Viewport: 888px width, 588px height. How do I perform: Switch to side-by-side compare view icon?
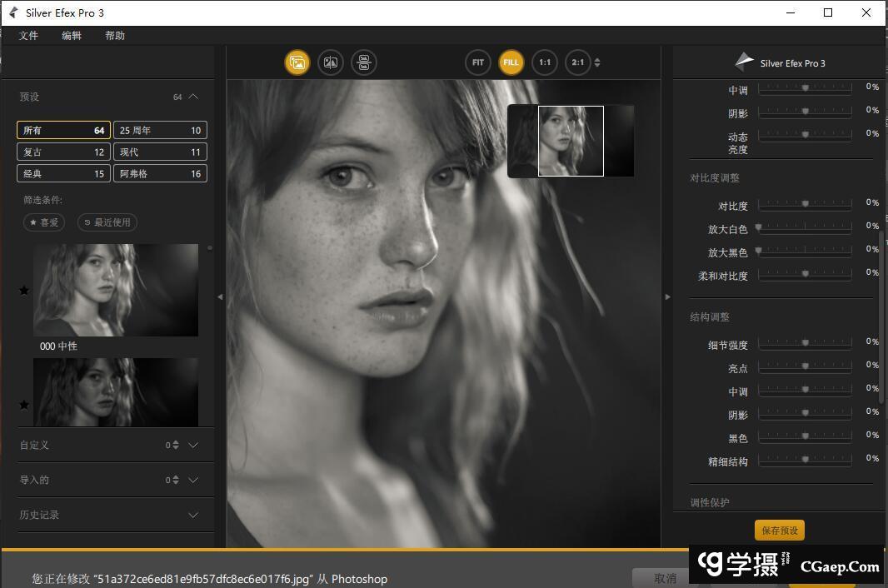click(x=364, y=62)
